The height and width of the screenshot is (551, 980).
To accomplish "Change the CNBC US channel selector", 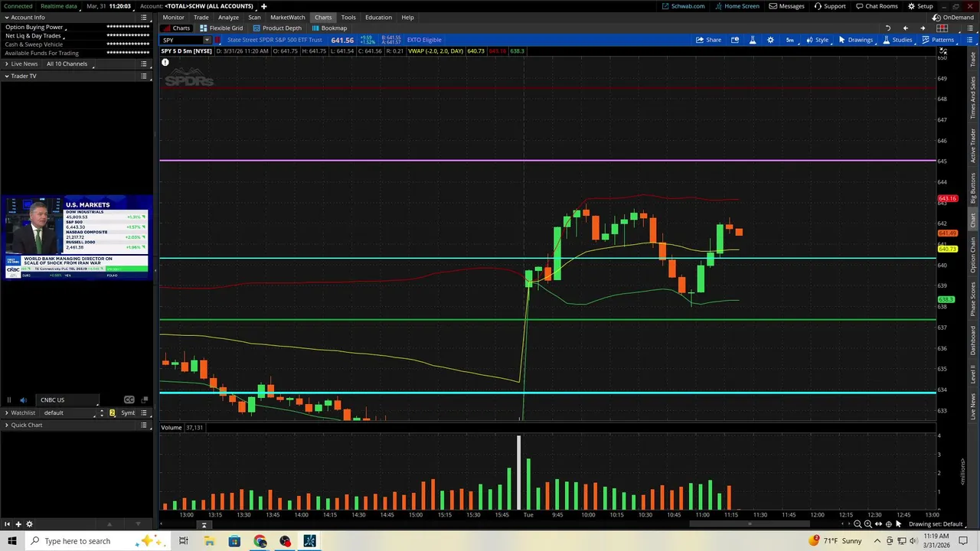I will [69, 399].
